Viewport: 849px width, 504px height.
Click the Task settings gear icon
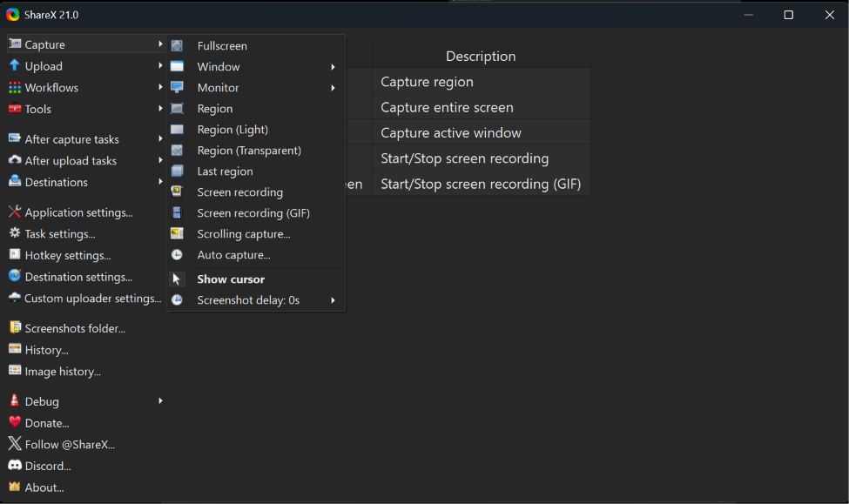tap(15, 233)
